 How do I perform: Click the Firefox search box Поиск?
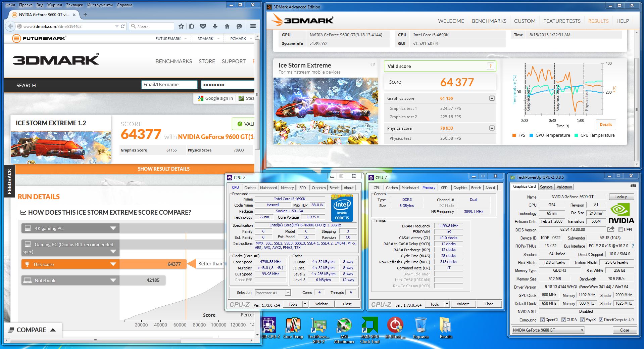152,26
